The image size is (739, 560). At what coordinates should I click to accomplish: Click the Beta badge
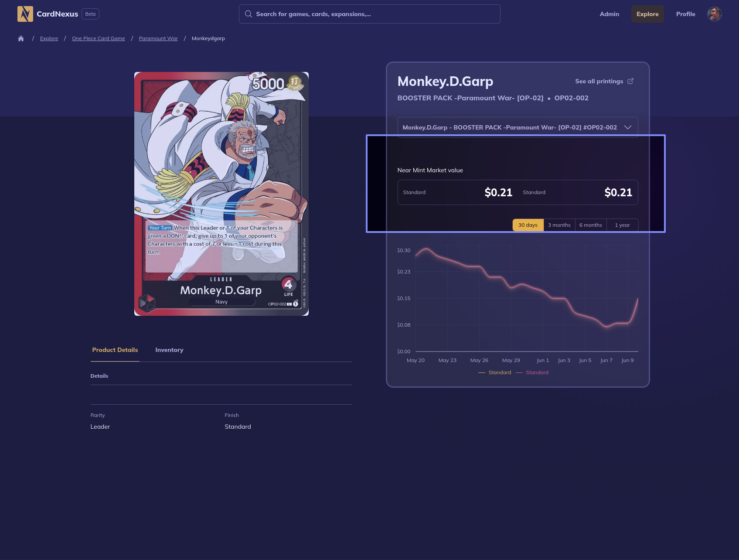[x=90, y=14]
